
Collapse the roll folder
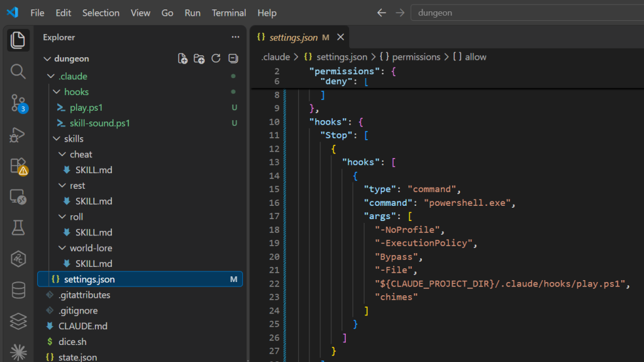click(x=62, y=217)
